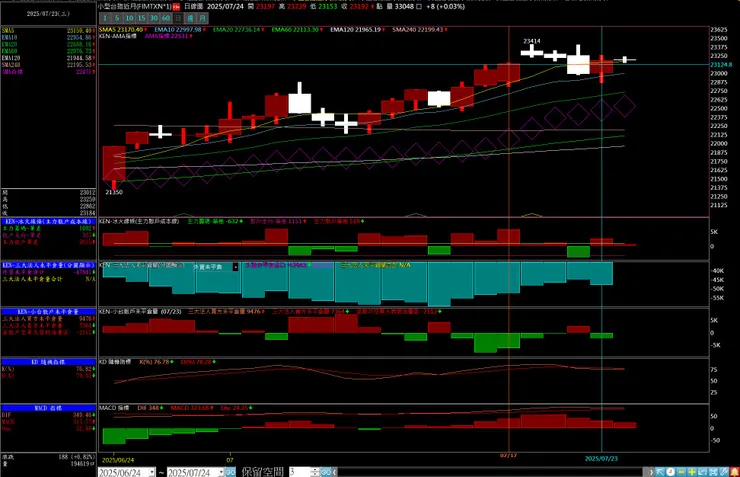Screen dimensions: 740x477
Task: Click the EMA60 22113.30 legend label
Action: (296, 30)
